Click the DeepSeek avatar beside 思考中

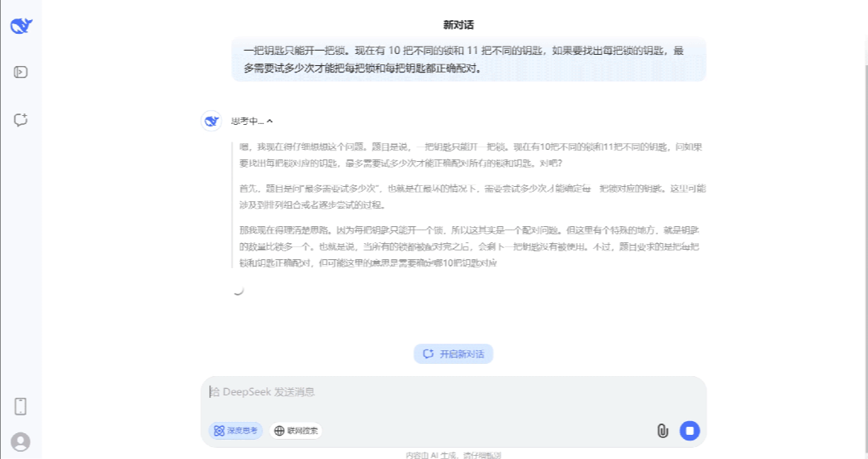211,121
